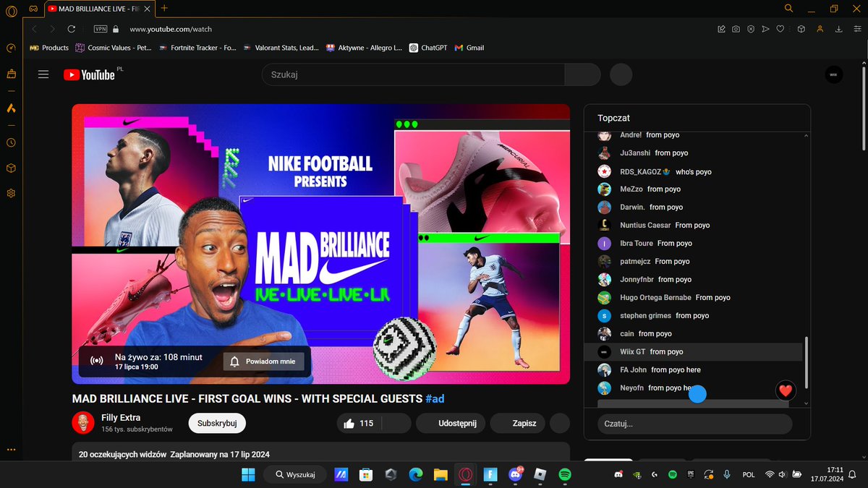Screen dimensions: 868x488
Task: Open the Gmail bookmark
Action: coord(469,48)
